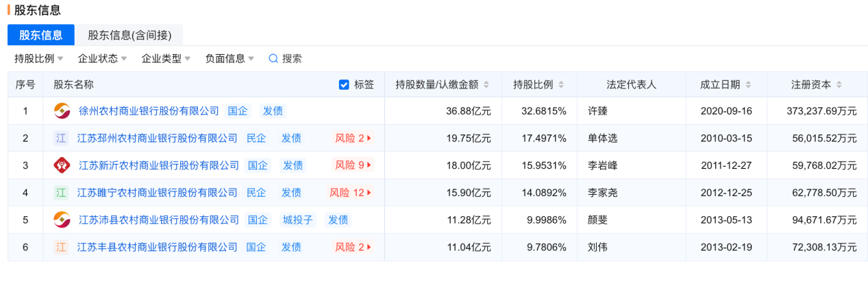
Task: Click 发债 tag of 江苏邳州农村商业银行
Action: (291, 138)
